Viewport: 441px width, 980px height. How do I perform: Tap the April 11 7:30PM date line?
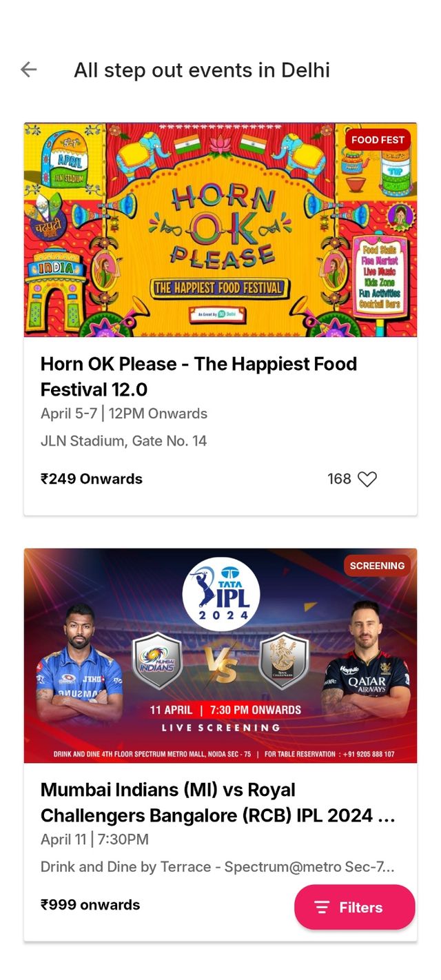[94, 839]
